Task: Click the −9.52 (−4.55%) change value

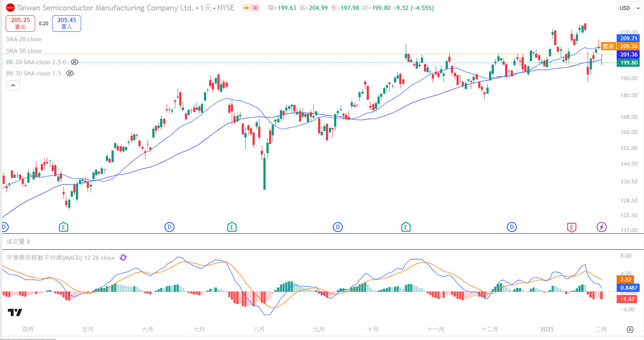Action: [413, 8]
